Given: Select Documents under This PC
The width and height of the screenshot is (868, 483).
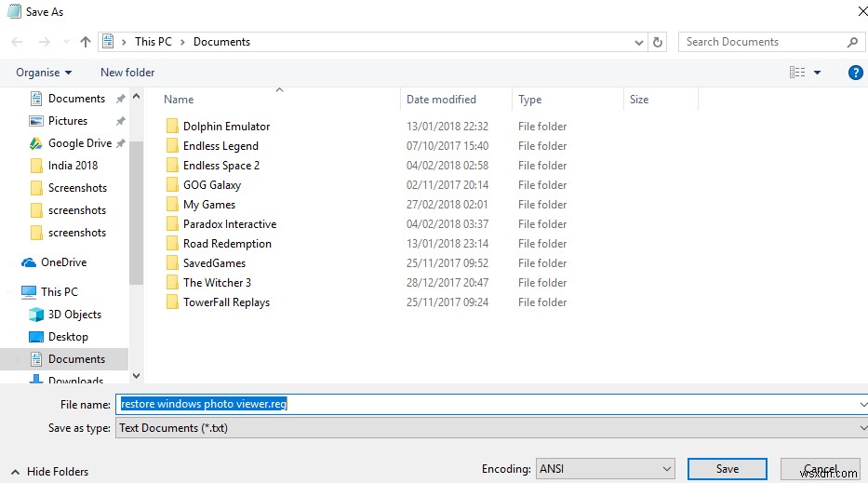Looking at the screenshot, I should point(76,359).
